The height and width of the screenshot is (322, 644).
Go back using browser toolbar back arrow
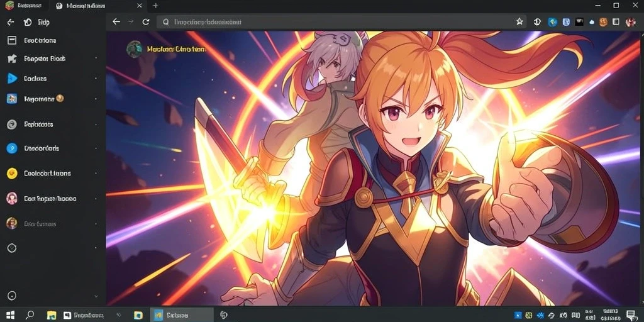[116, 22]
